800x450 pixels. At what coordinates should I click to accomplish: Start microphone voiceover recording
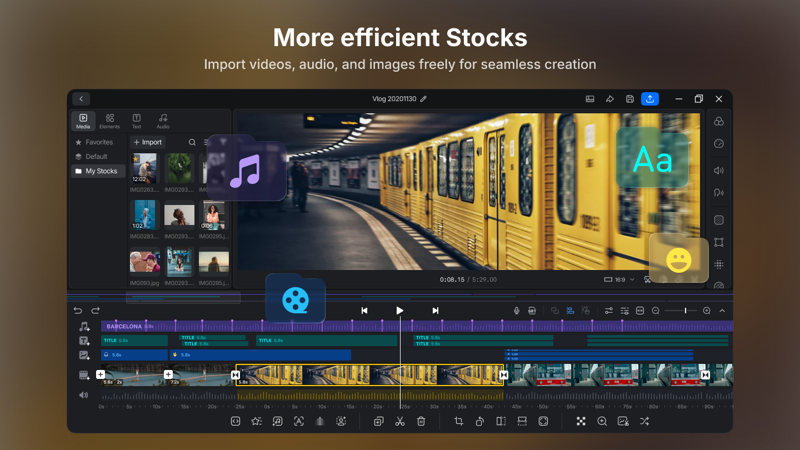point(516,311)
